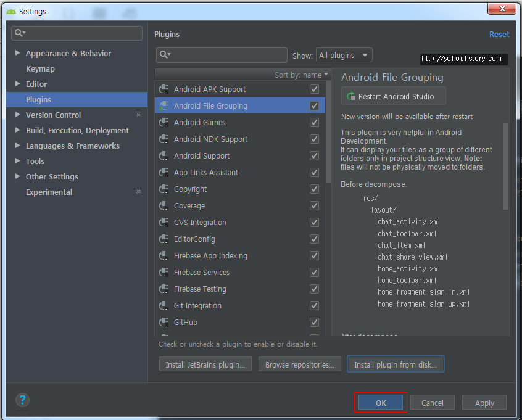The width and height of the screenshot is (522, 420).
Task: Disable the Android APK Support checkbox
Action: pyautogui.click(x=314, y=89)
